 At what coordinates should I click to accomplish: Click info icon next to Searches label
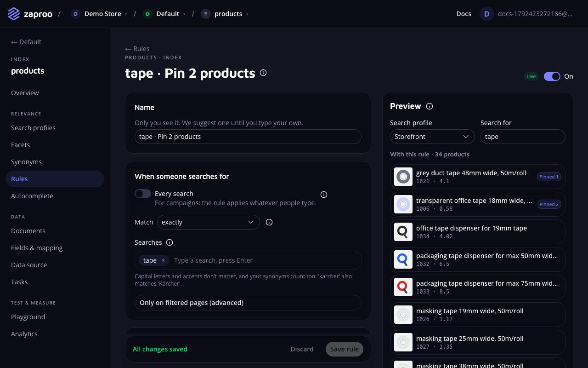pyautogui.click(x=170, y=242)
